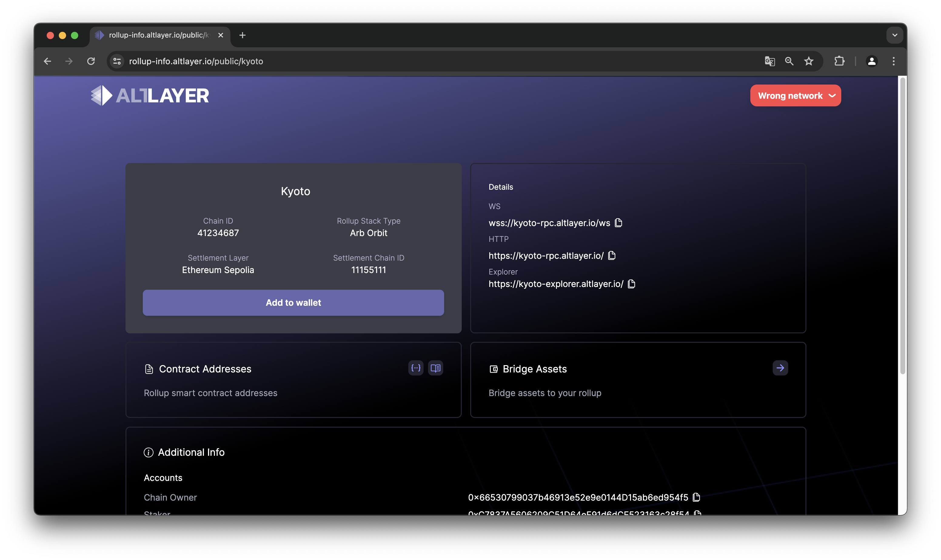
Task: Click the wss://kyoto-rpc.altlayer.io/ws text
Action: 549,223
